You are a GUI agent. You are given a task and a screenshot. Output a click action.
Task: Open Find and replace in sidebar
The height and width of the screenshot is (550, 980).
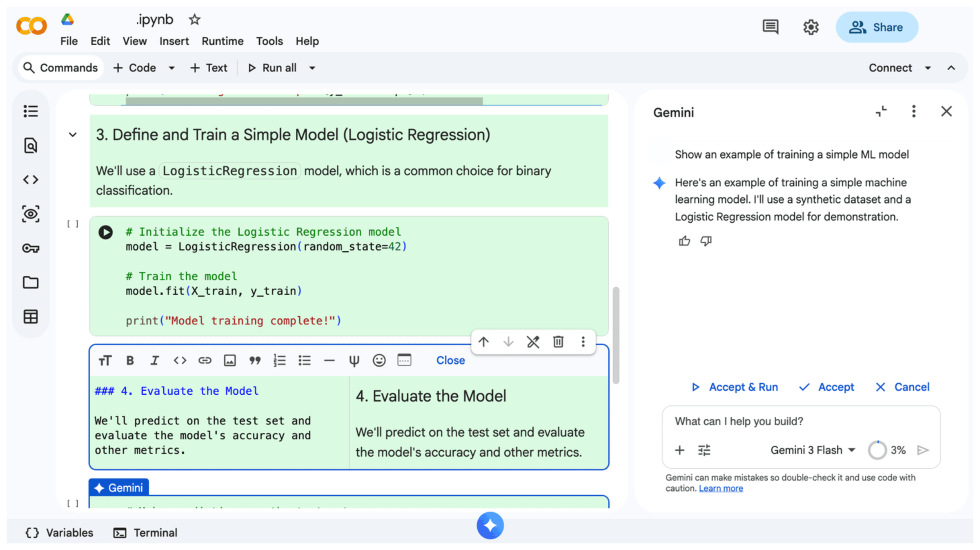(31, 145)
